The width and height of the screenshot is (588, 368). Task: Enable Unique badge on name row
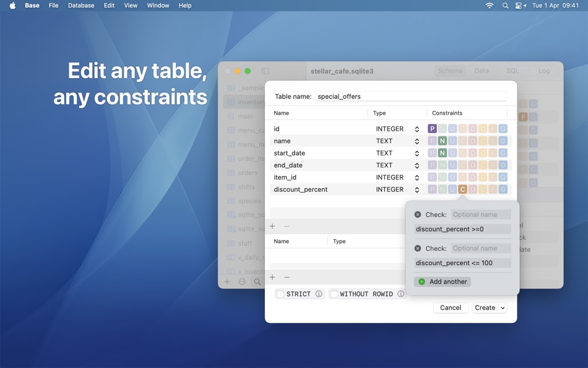(x=452, y=141)
